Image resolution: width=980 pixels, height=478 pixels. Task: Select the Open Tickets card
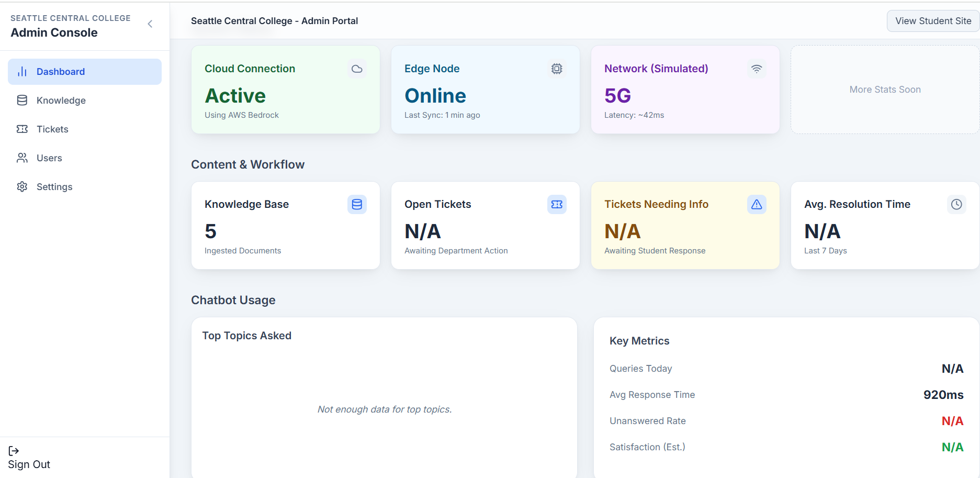point(485,226)
